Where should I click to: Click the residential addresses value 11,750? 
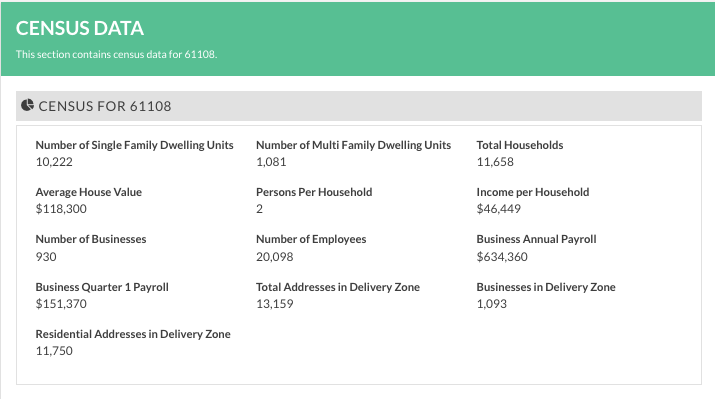(54, 351)
